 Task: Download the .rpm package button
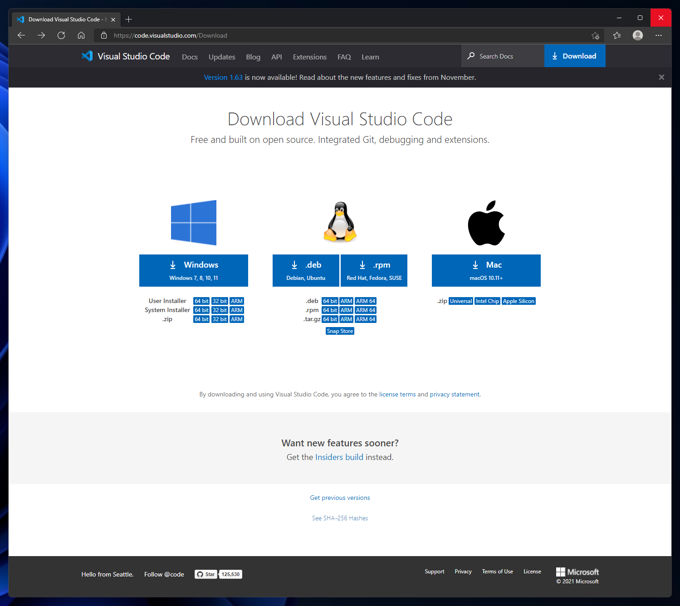[x=374, y=270]
